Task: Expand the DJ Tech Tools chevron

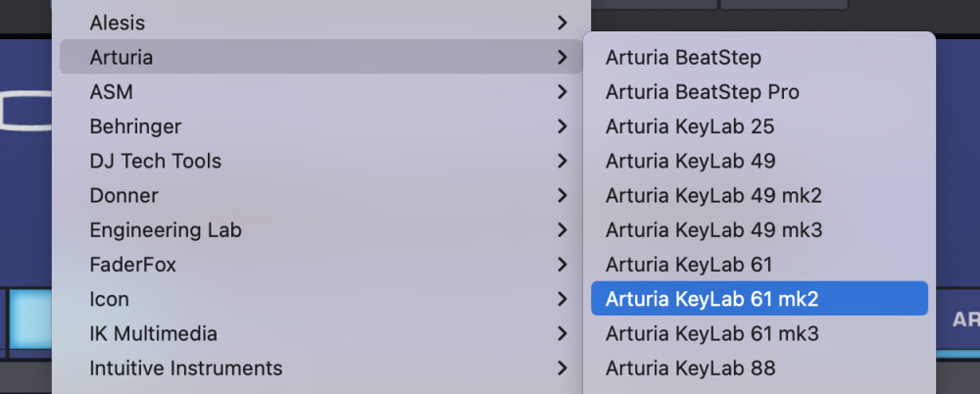Action: coord(562,161)
